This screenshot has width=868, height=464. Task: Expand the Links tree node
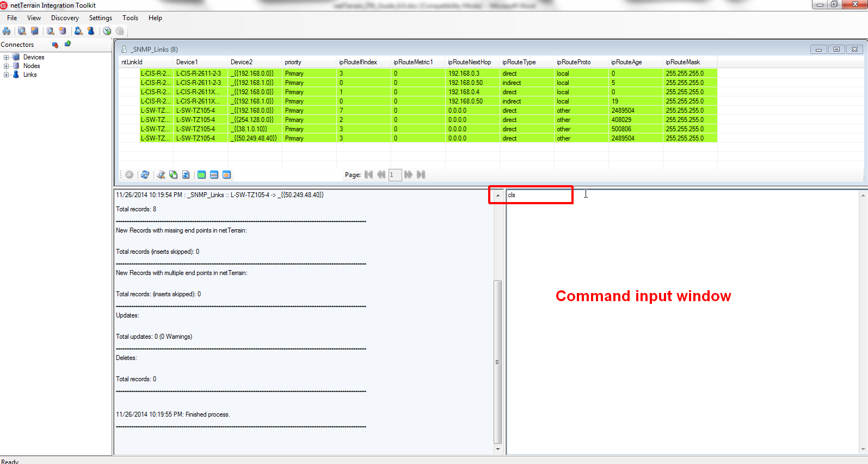coord(6,75)
